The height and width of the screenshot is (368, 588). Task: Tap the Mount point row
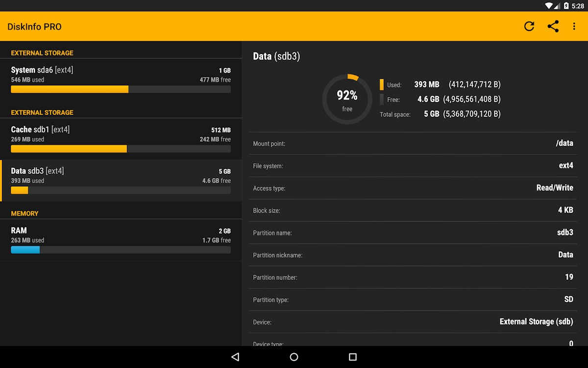pyautogui.click(x=413, y=143)
